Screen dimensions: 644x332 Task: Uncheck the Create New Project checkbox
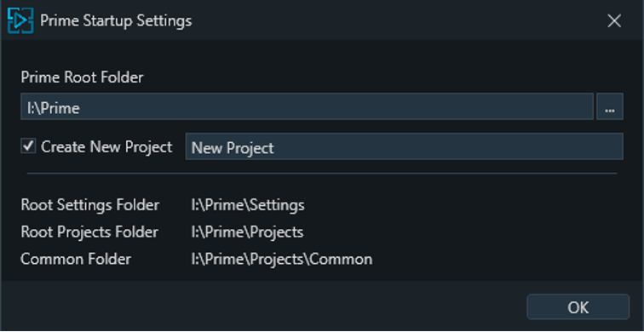click(x=28, y=146)
